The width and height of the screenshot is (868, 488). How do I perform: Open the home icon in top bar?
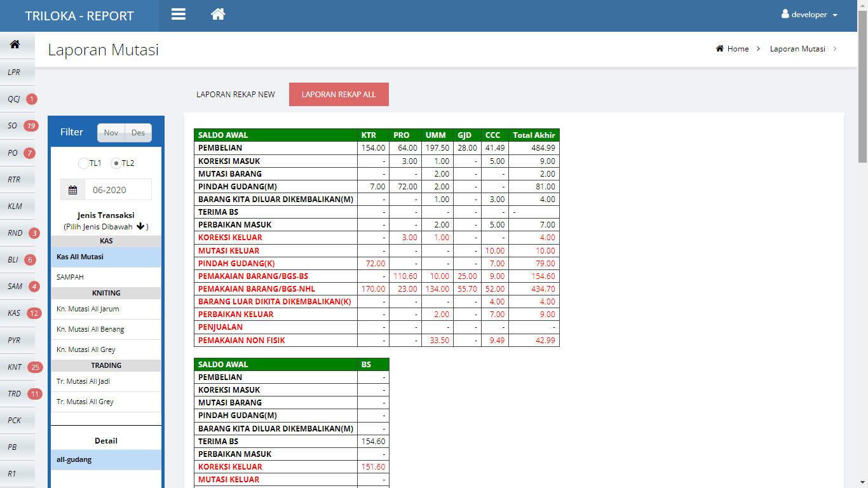(x=218, y=14)
